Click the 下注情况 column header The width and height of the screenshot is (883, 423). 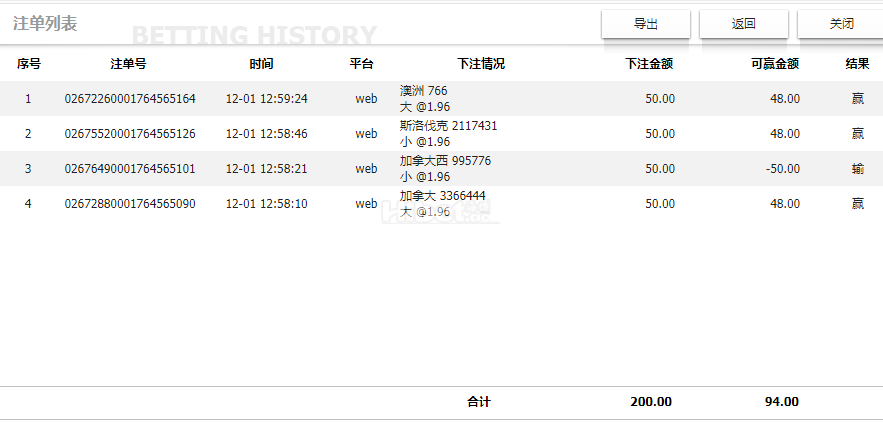coord(481,64)
